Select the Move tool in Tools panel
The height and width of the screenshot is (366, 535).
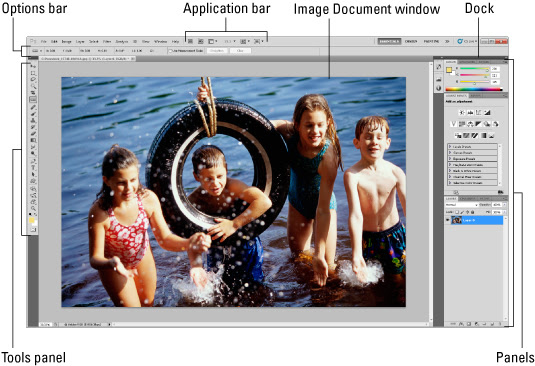point(33,66)
